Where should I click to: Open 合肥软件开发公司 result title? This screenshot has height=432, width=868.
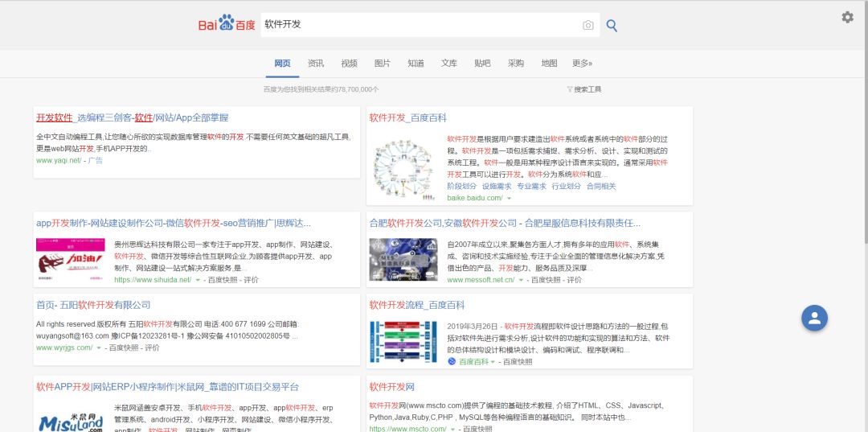(505, 223)
